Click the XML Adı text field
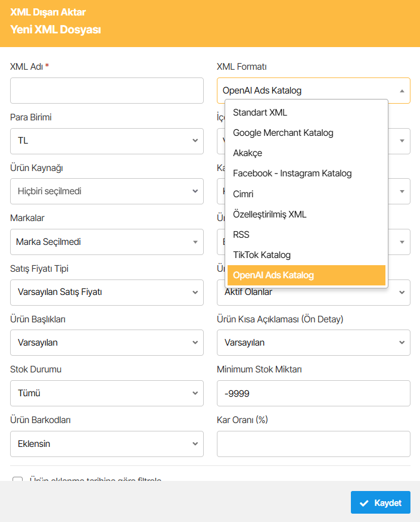This screenshot has height=522, width=420. click(x=107, y=91)
